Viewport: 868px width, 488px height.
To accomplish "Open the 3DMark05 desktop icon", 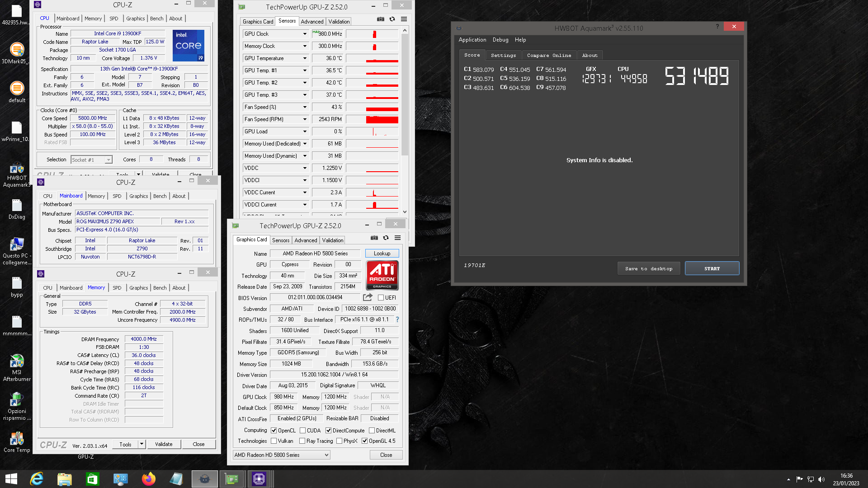I will coord(17,53).
